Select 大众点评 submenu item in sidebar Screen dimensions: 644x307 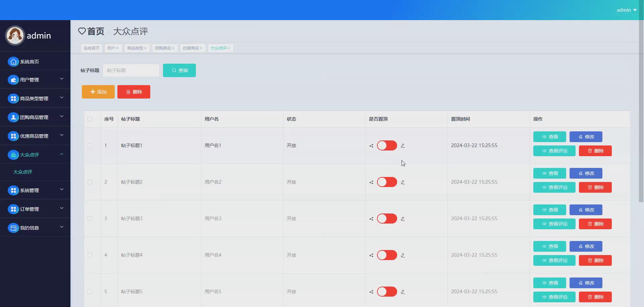23,172
